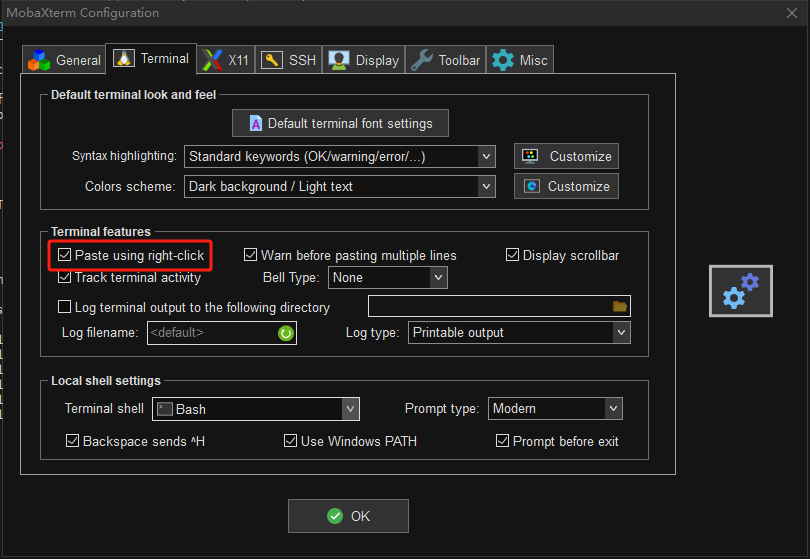Disable Paste using right-click checkbox
The height and width of the screenshot is (559, 810).
[x=65, y=255]
